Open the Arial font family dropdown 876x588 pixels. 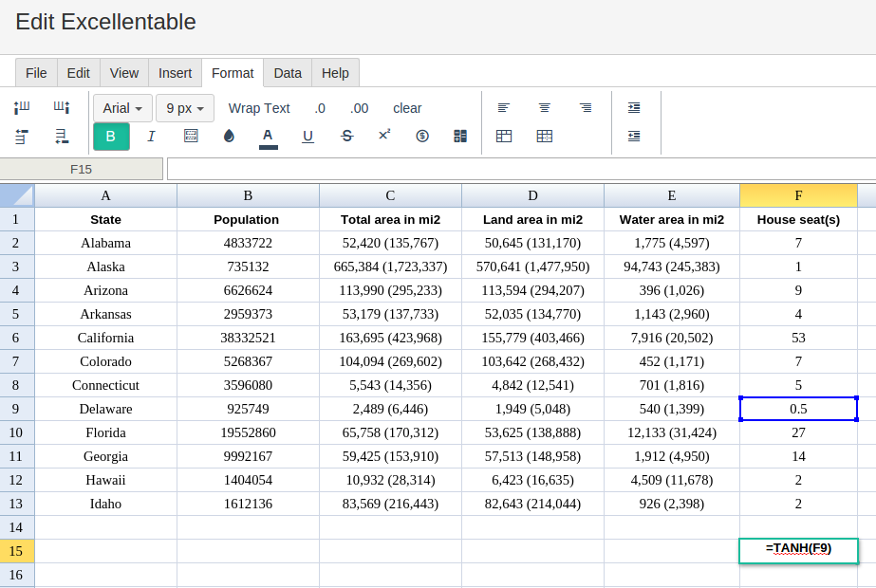pos(122,108)
